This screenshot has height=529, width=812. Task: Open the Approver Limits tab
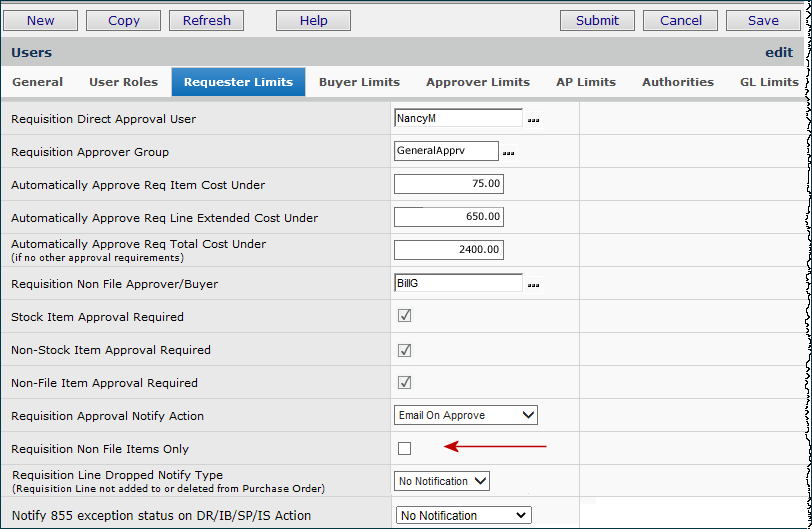tap(478, 82)
